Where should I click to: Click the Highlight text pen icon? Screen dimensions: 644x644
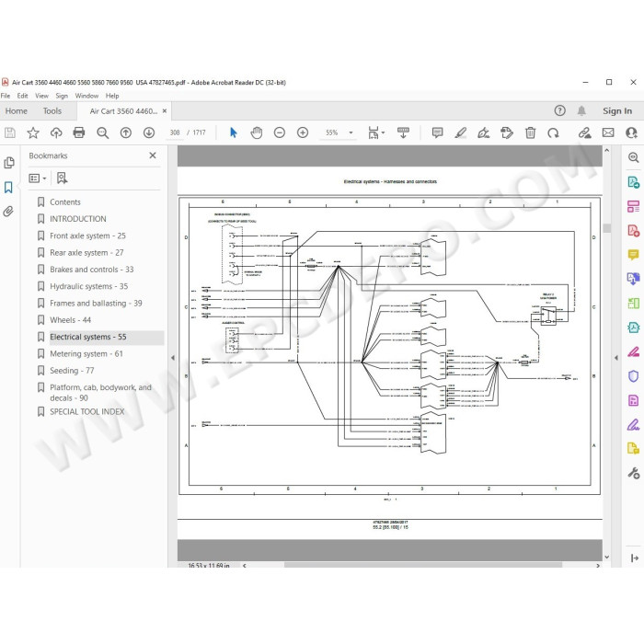tap(461, 132)
